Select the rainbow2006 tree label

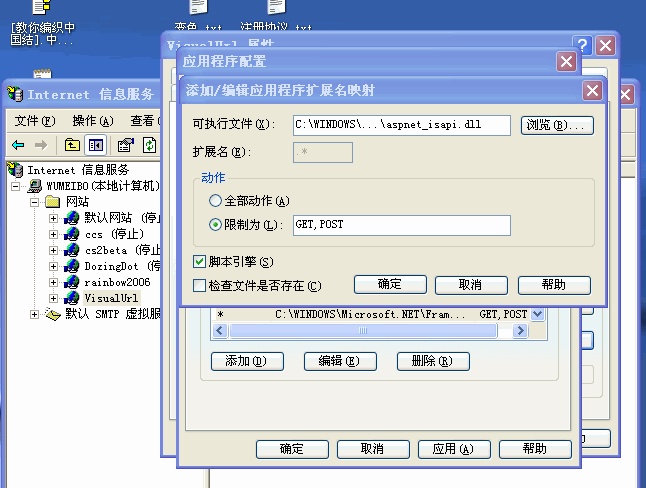tap(117, 282)
